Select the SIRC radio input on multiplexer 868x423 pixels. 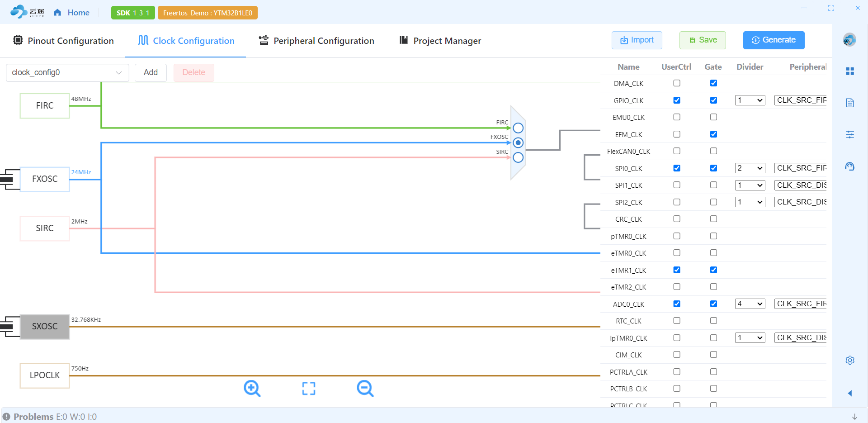tap(518, 157)
